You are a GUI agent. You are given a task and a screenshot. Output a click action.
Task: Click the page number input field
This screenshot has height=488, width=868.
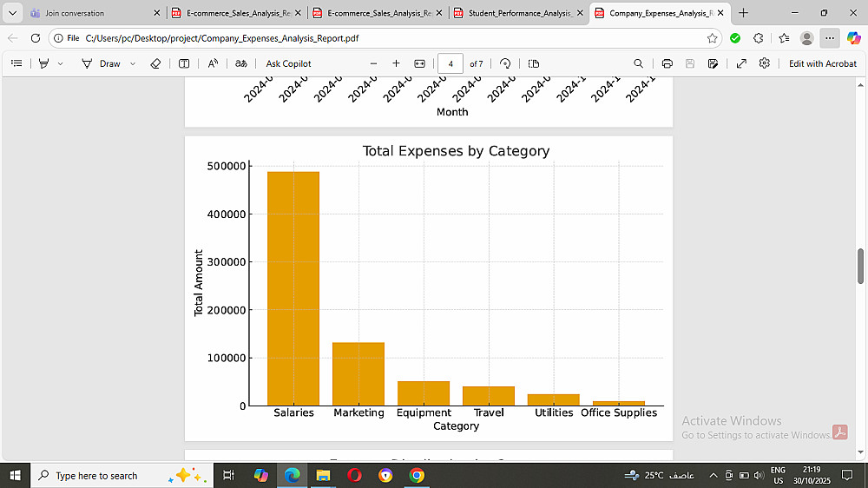pos(450,63)
